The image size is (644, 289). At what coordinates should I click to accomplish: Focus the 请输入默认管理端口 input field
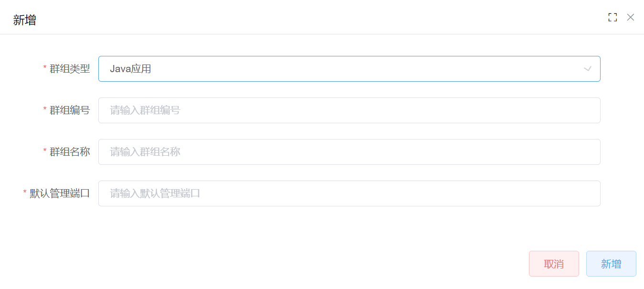(x=349, y=193)
